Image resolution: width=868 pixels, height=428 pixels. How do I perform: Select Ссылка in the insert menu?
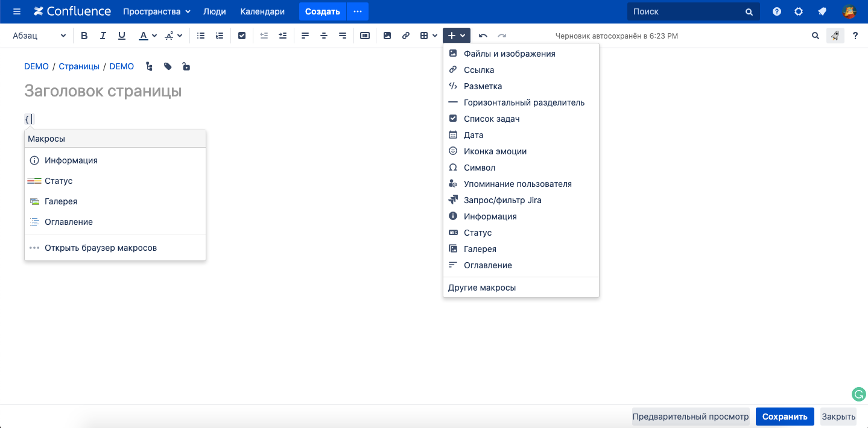[521, 70]
